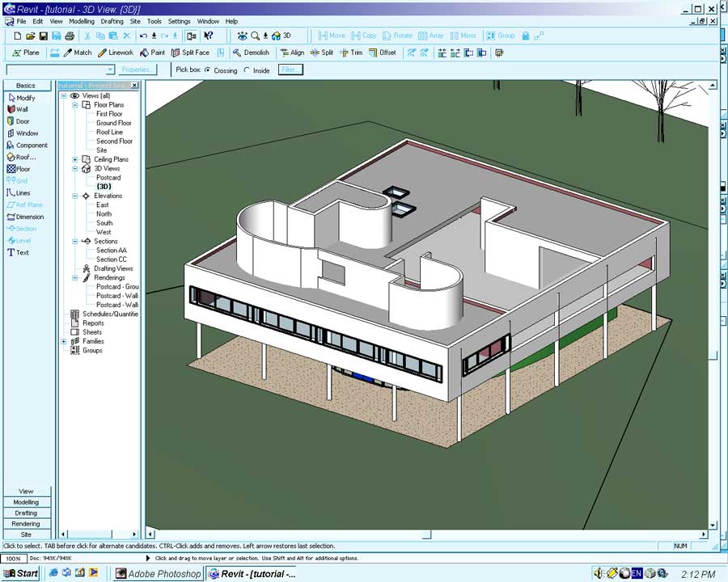The width and height of the screenshot is (728, 582).
Task: Print using the printer icon
Action: point(70,36)
